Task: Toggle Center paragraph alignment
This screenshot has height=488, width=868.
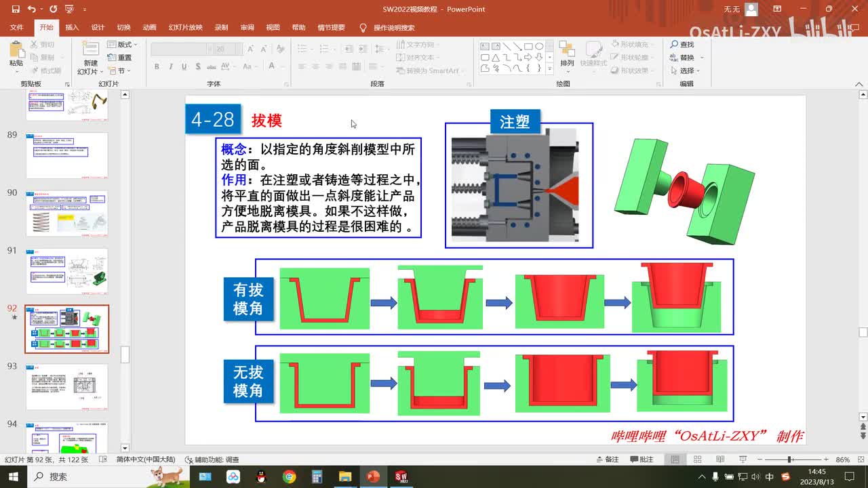Action: click(317, 66)
